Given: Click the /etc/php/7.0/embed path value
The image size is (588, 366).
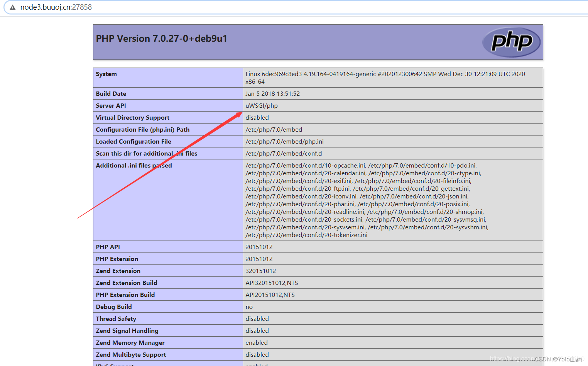Looking at the screenshot, I should [274, 130].
